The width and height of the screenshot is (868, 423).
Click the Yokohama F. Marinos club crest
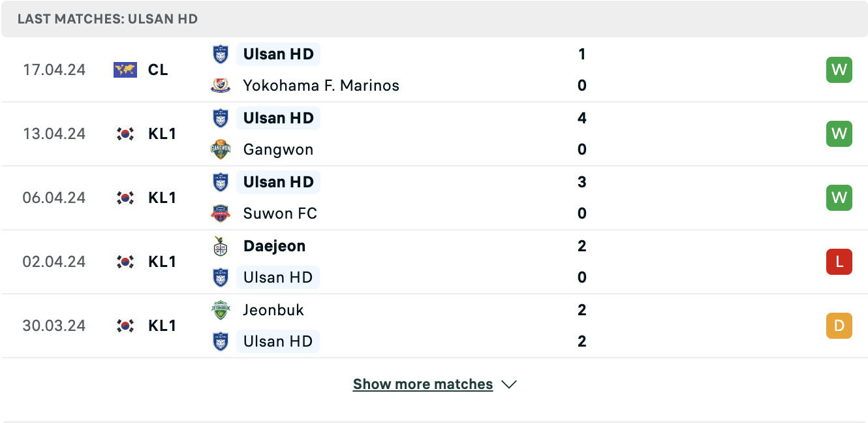(x=221, y=86)
